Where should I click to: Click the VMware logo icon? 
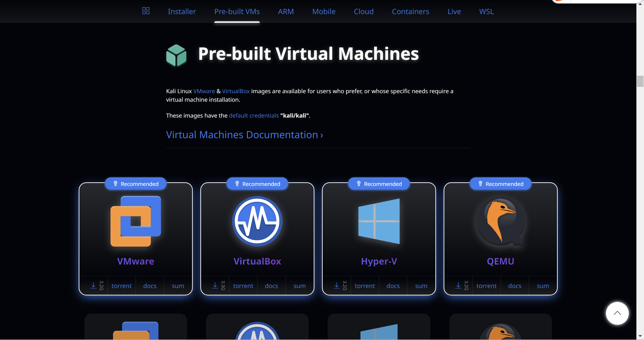[x=136, y=221]
